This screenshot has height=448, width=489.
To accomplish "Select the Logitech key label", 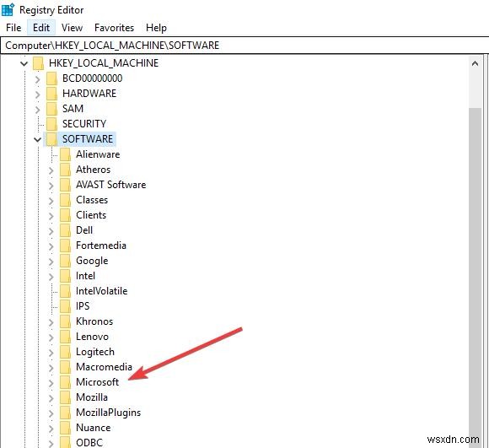I will (x=95, y=352).
